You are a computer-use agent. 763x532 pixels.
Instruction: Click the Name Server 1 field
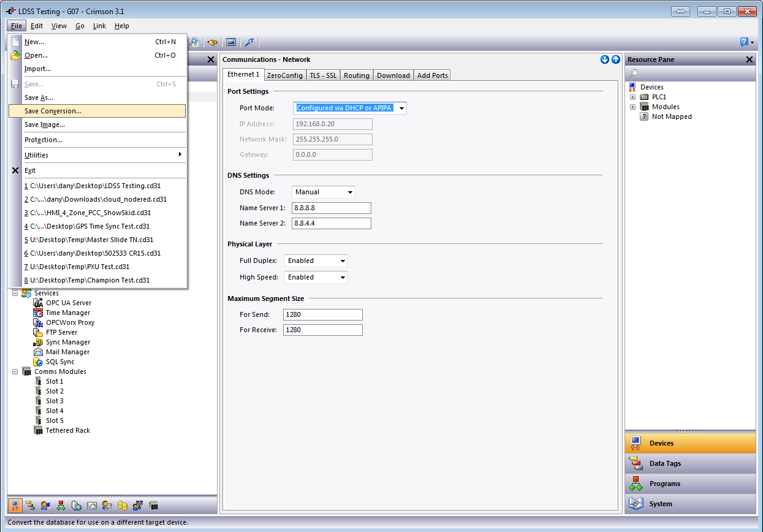click(x=332, y=208)
